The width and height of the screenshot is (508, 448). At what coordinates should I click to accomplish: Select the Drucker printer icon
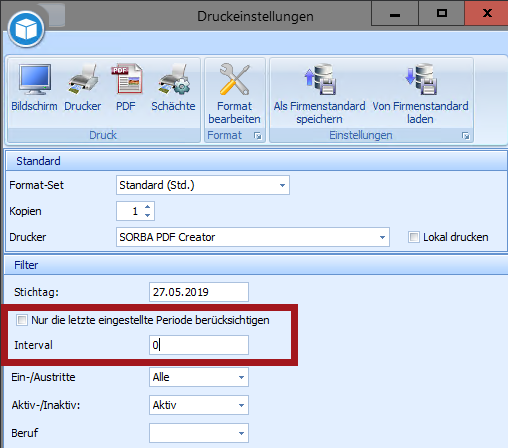click(x=83, y=79)
